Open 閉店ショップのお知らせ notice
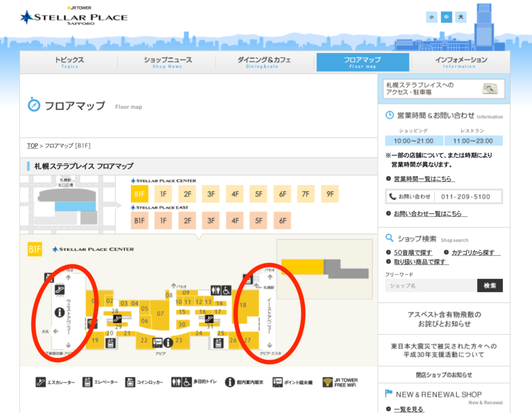Image resolution: width=532 pixels, height=413 pixels. tap(444, 375)
